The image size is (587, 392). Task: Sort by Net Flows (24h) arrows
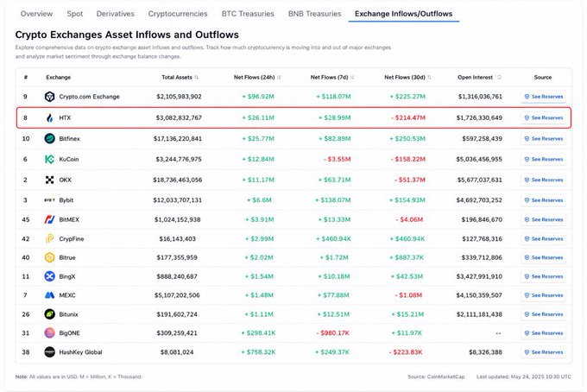pos(279,78)
